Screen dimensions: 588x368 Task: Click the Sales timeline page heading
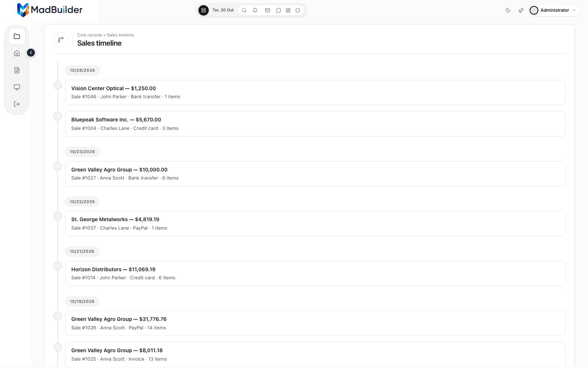99,43
